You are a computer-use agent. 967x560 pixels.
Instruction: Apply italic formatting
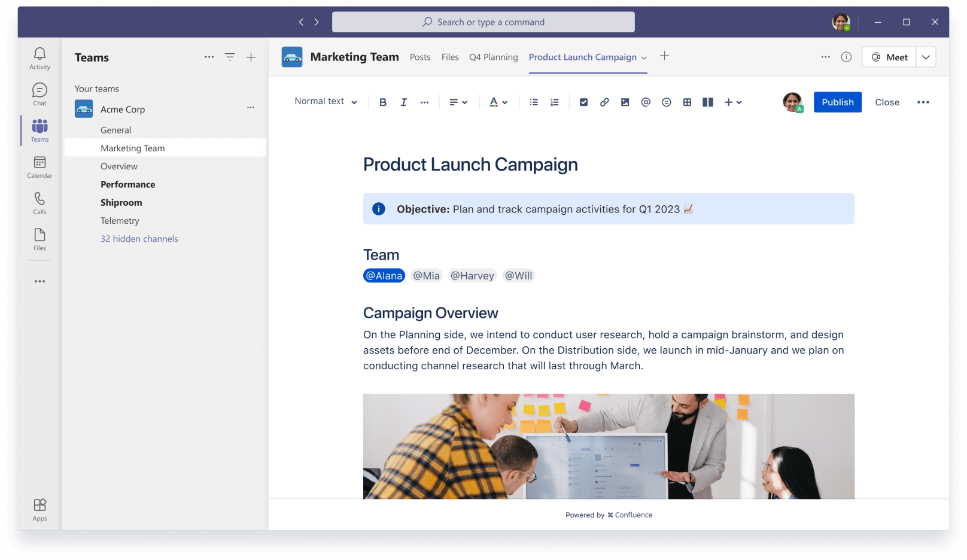click(403, 102)
